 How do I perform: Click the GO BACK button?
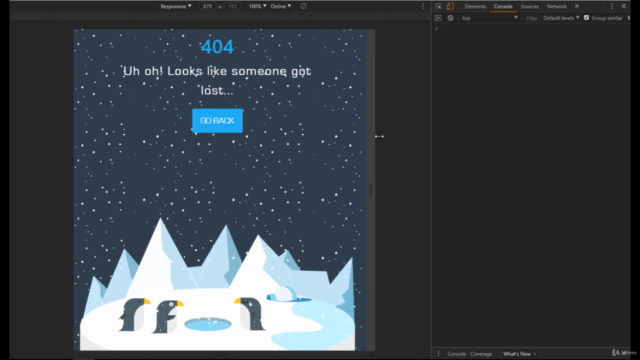coord(217,120)
